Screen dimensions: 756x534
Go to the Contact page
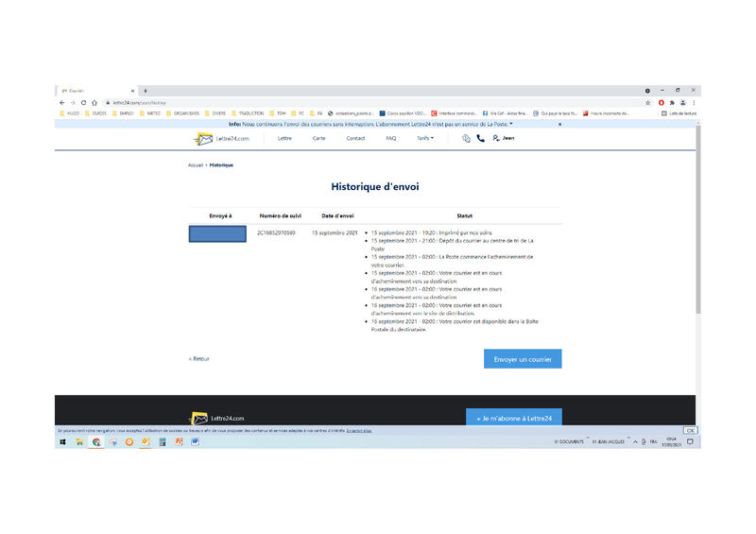tap(356, 138)
